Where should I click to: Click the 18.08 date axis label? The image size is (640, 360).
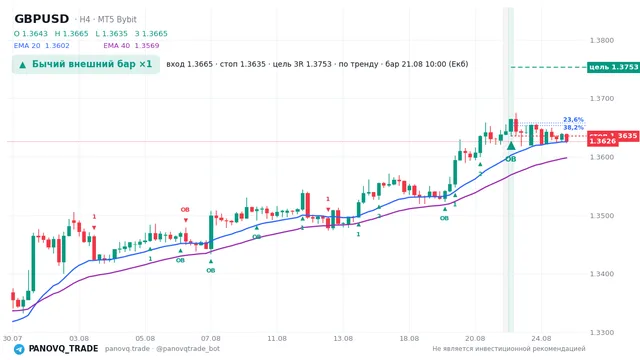coord(409,338)
